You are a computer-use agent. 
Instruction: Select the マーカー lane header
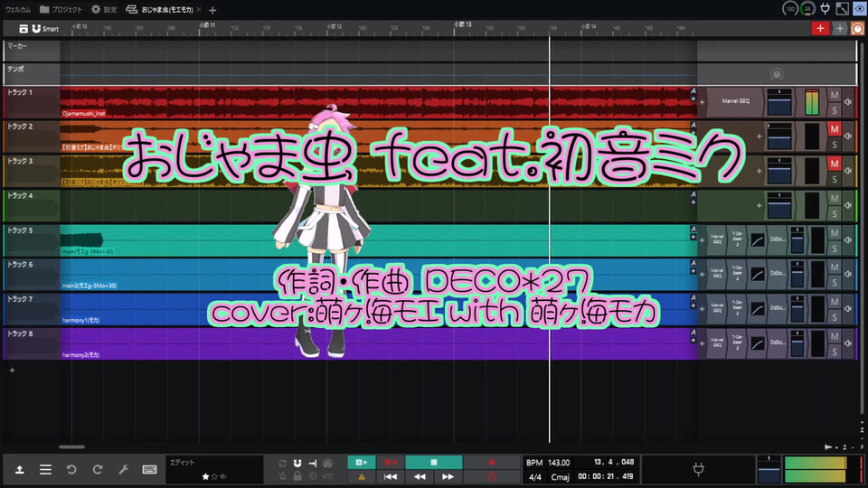point(33,51)
